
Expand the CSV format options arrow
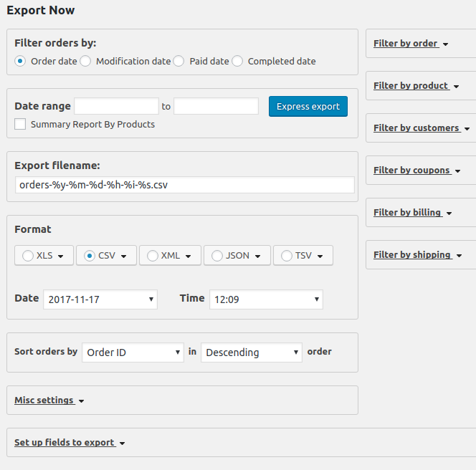(123, 256)
